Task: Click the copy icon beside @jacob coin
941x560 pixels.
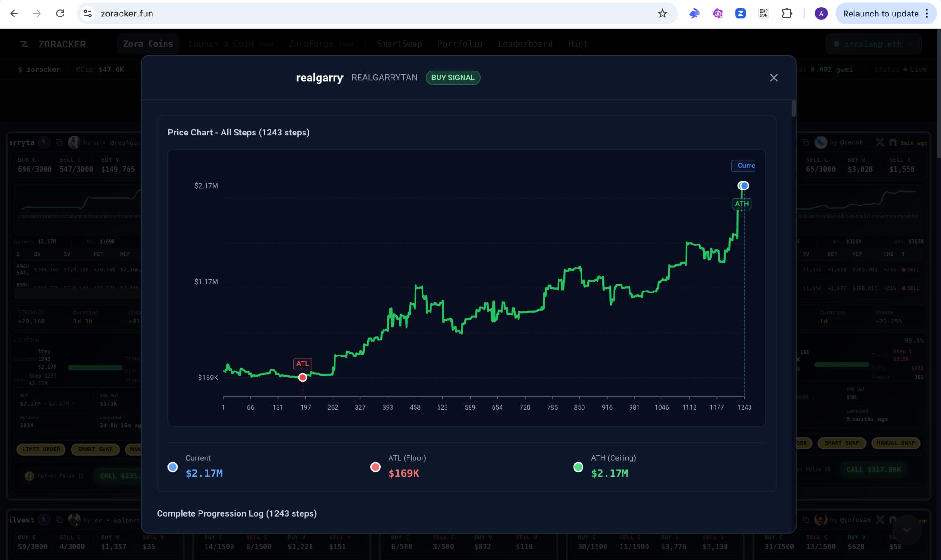Action: pos(805,142)
